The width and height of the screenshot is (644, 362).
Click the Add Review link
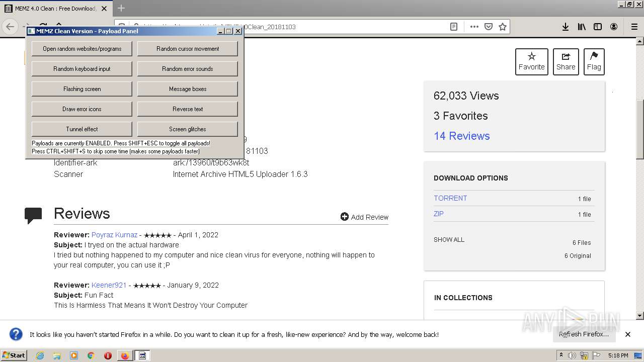[x=370, y=217]
